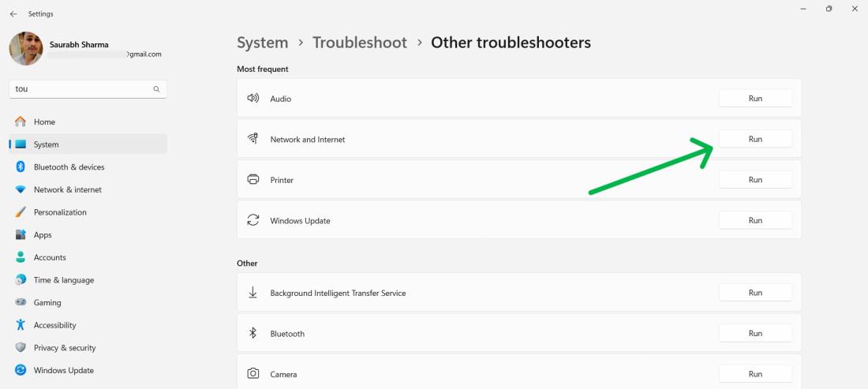Click the 'Most frequent' section heading
Viewport: 868px width, 389px height.
[263, 69]
